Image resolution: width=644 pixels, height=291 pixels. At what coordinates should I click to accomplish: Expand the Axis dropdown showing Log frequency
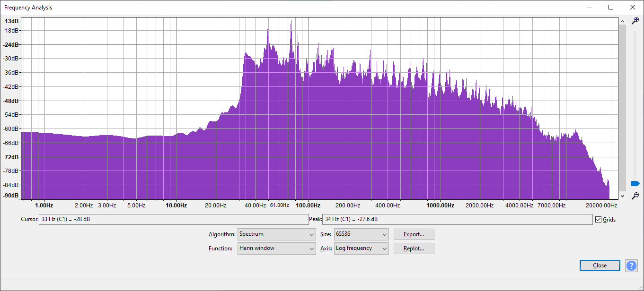pos(361,248)
